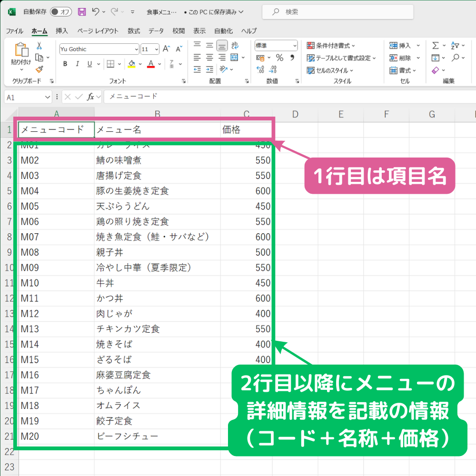Toggle the AutoSave switch

click(61, 12)
